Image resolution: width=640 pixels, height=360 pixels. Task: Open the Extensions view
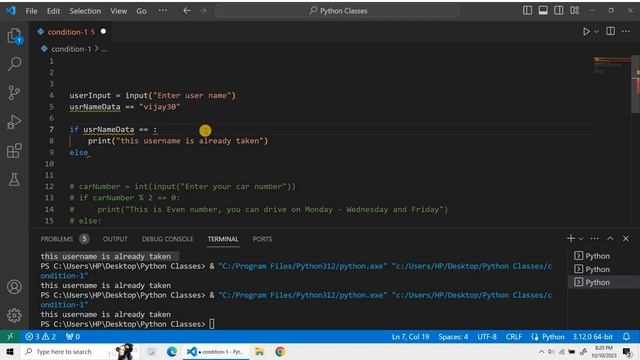pos(14,151)
